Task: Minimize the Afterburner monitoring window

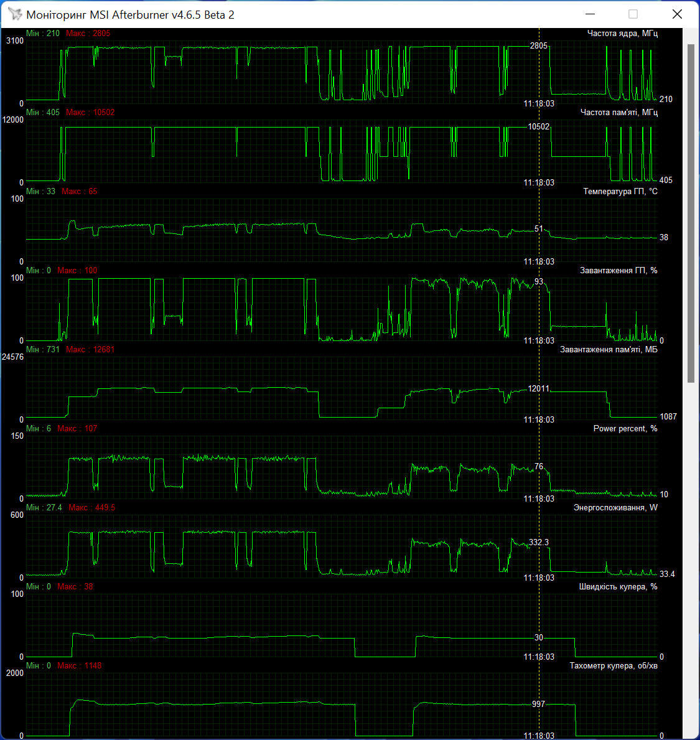Action: click(590, 14)
